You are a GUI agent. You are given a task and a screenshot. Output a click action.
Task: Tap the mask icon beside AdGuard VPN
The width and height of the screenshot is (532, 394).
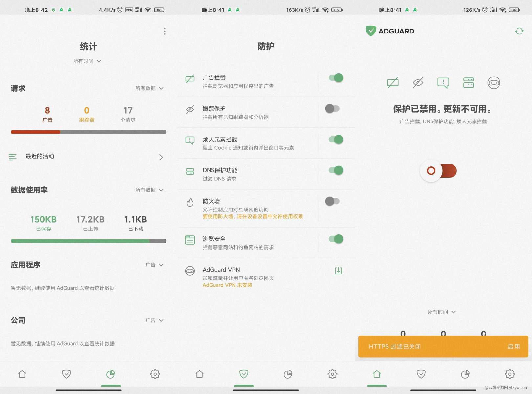pos(190,271)
